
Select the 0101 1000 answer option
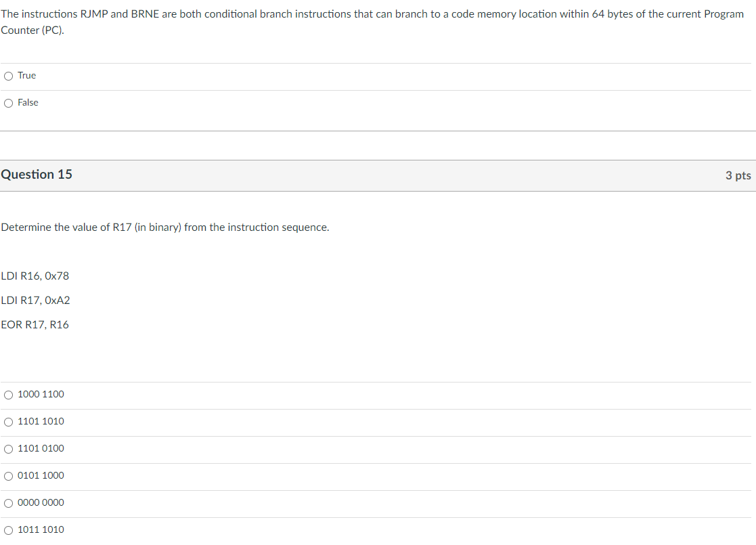point(7,476)
